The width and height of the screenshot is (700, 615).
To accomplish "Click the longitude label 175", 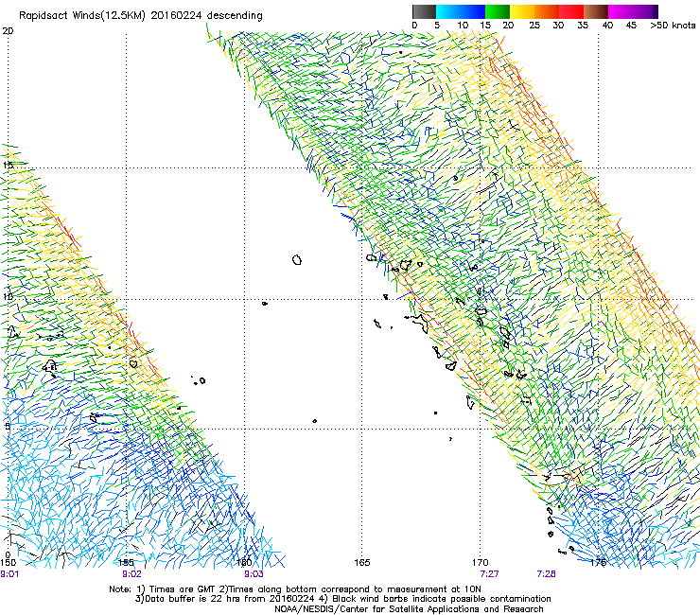I will click(598, 562).
